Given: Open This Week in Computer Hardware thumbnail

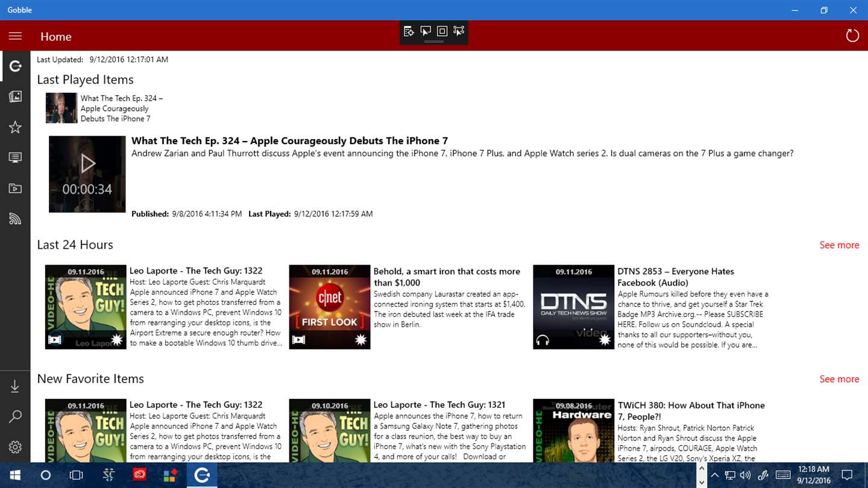Looking at the screenshot, I should point(574,431).
